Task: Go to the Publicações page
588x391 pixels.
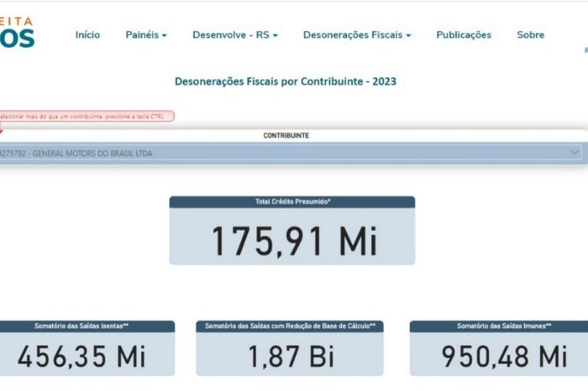Action: coord(464,35)
